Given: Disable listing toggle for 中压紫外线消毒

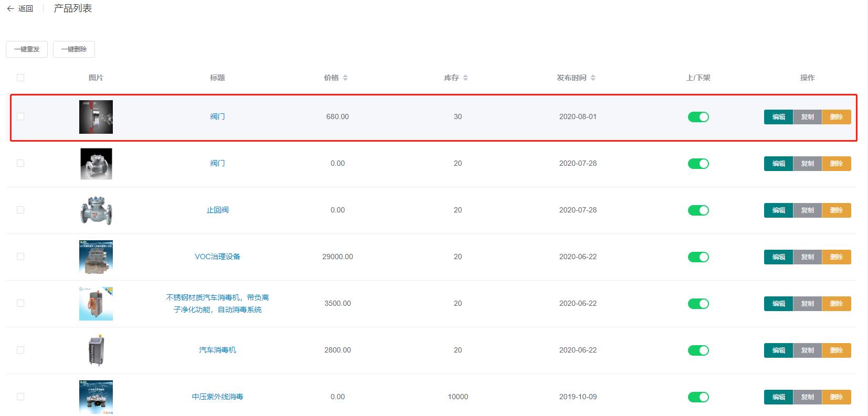Looking at the screenshot, I should pyautogui.click(x=698, y=397).
